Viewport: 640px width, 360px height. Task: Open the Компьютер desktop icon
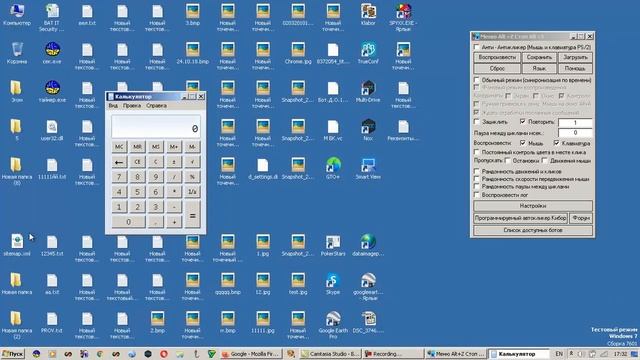coord(17,15)
